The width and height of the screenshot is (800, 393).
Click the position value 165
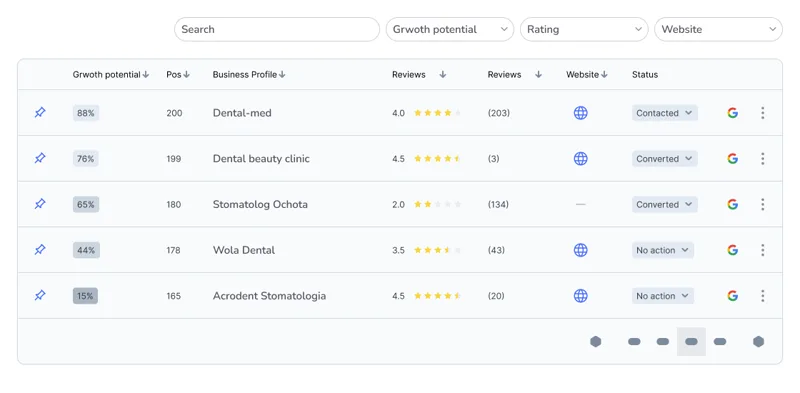tap(173, 296)
